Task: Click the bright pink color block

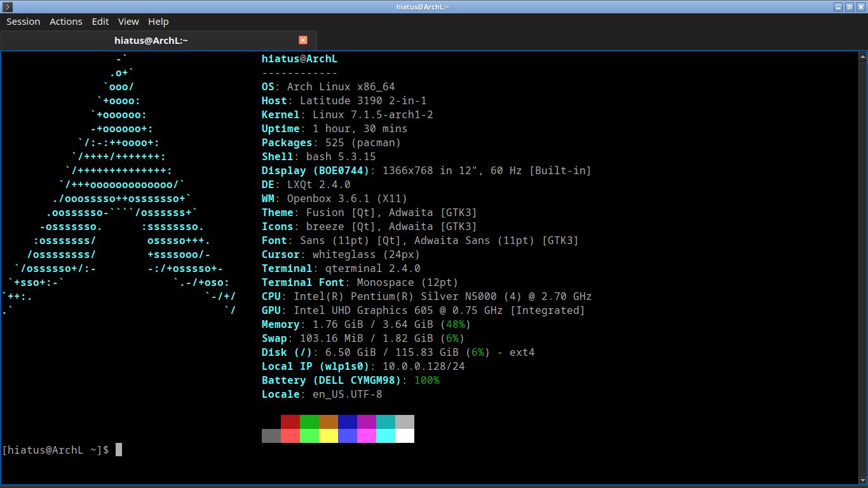Action: (367, 436)
